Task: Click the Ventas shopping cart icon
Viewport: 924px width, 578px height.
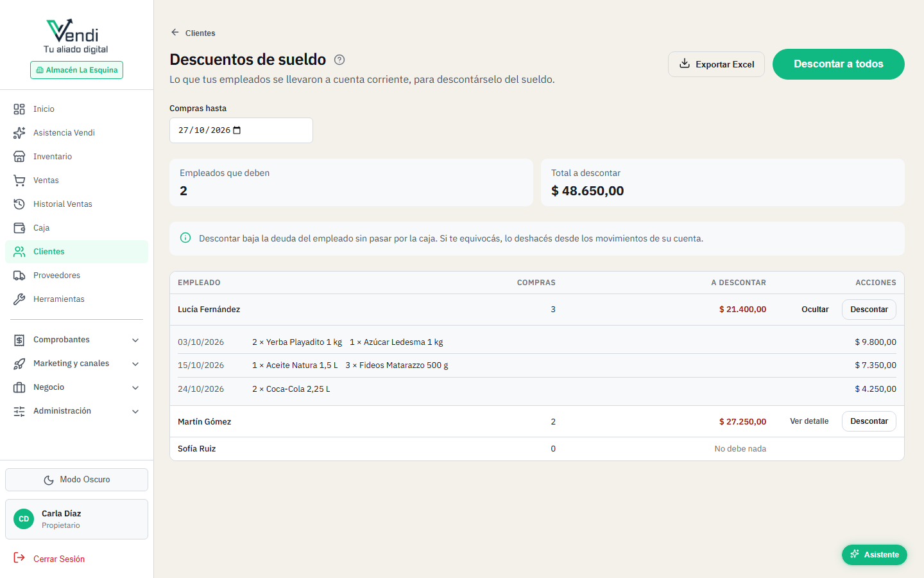Action: tap(19, 180)
